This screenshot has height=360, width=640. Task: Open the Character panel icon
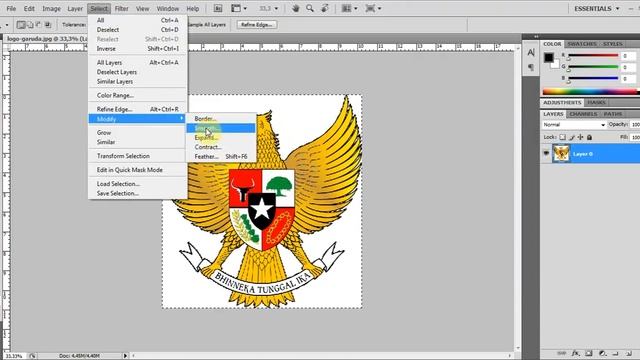pos(531,53)
